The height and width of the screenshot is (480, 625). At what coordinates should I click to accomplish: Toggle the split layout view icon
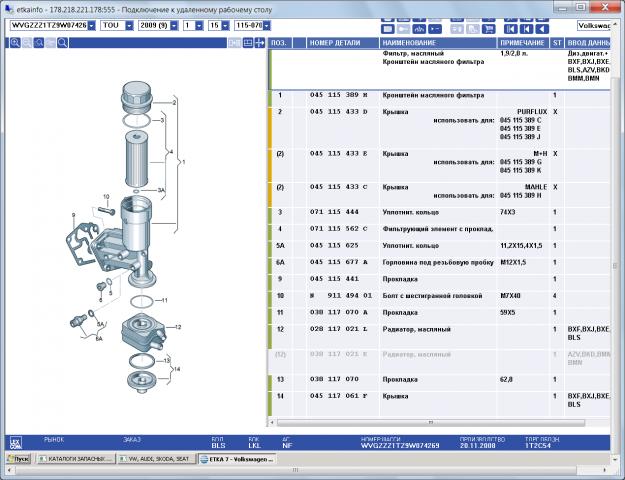248,43
